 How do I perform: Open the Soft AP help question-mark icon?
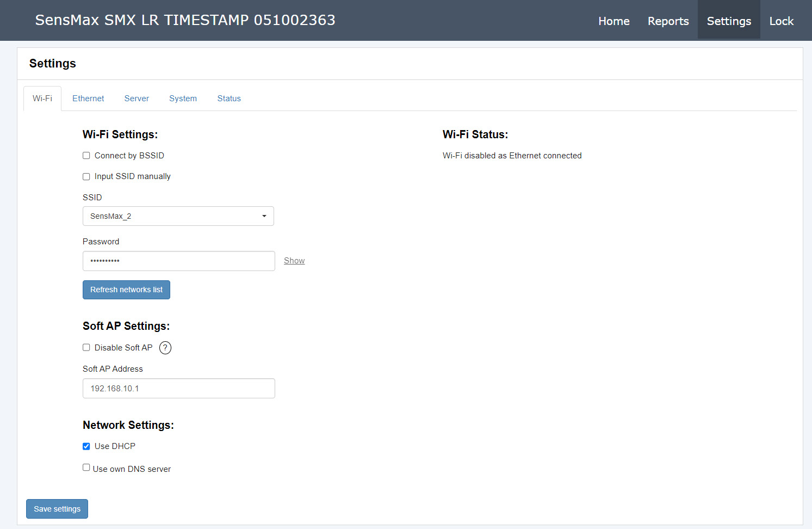[165, 348]
